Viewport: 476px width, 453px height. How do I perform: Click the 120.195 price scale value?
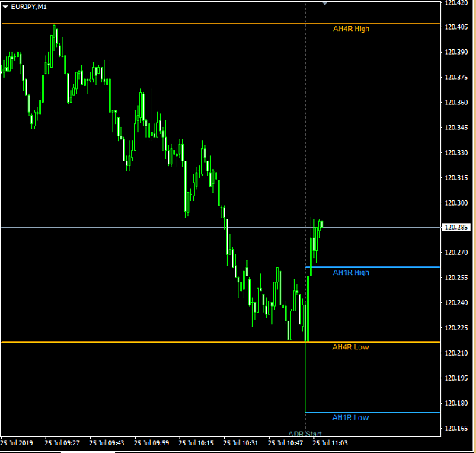456,378
